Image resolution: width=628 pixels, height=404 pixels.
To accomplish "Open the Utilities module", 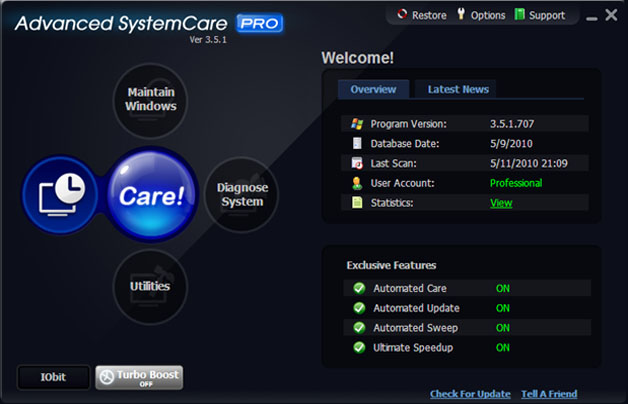I will 151,287.
